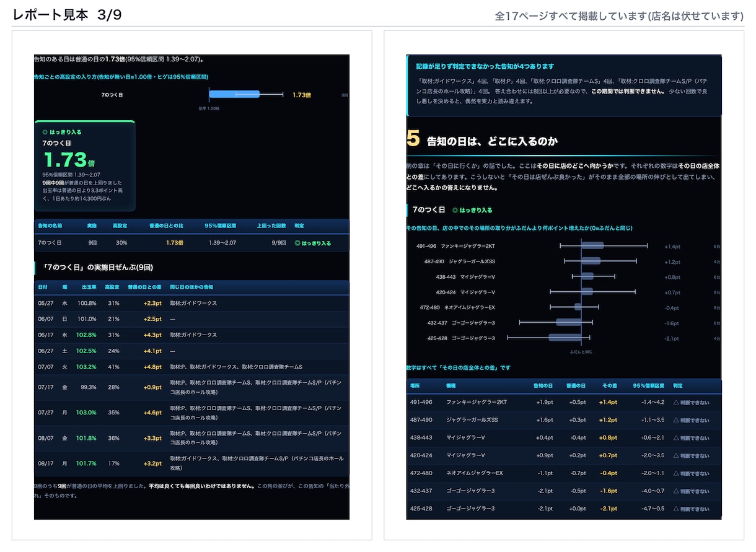The image size is (756, 552).
Task: Click the '出玉率' column header
Action: click(x=89, y=287)
